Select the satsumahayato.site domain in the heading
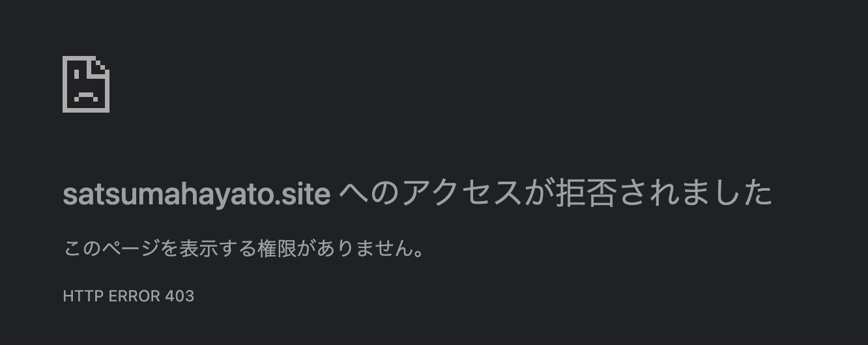The height and width of the screenshot is (345, 868). 197,194
